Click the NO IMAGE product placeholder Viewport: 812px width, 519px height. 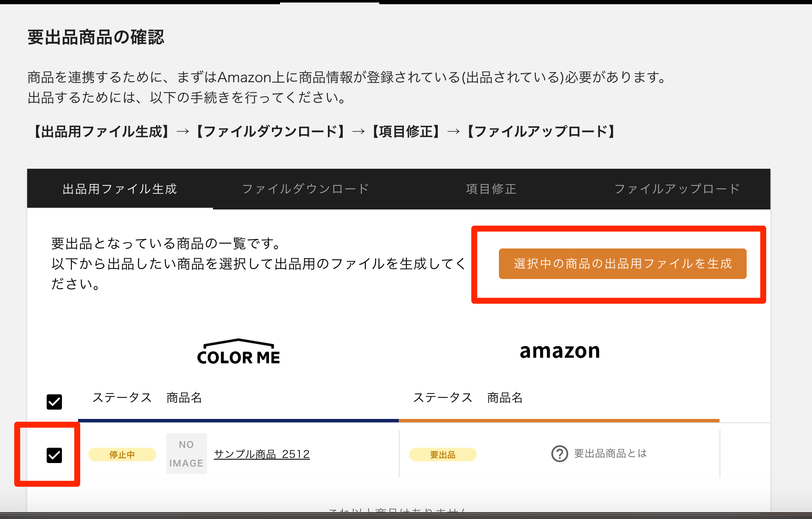coord(186,453)
